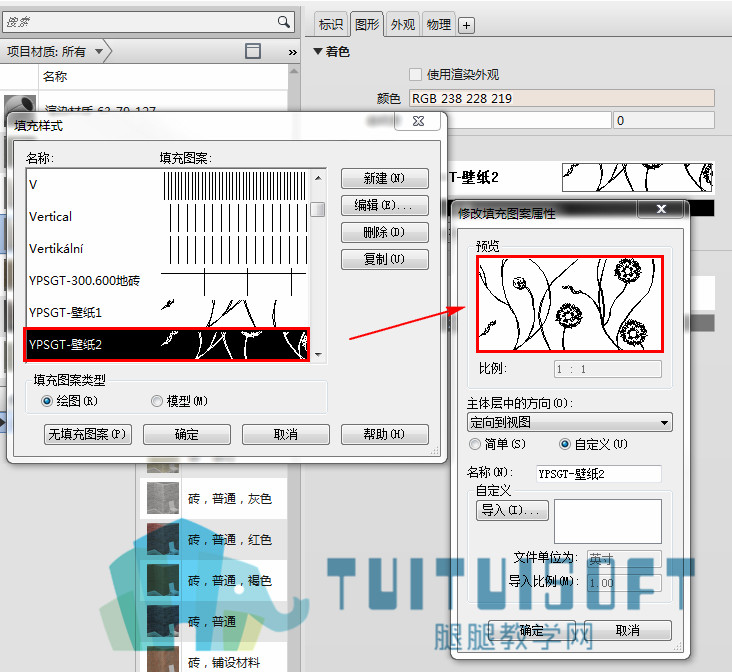Screen dimensions: 732x672
Task: Select material 砖，普通，红色
Action: pos(214,539)
